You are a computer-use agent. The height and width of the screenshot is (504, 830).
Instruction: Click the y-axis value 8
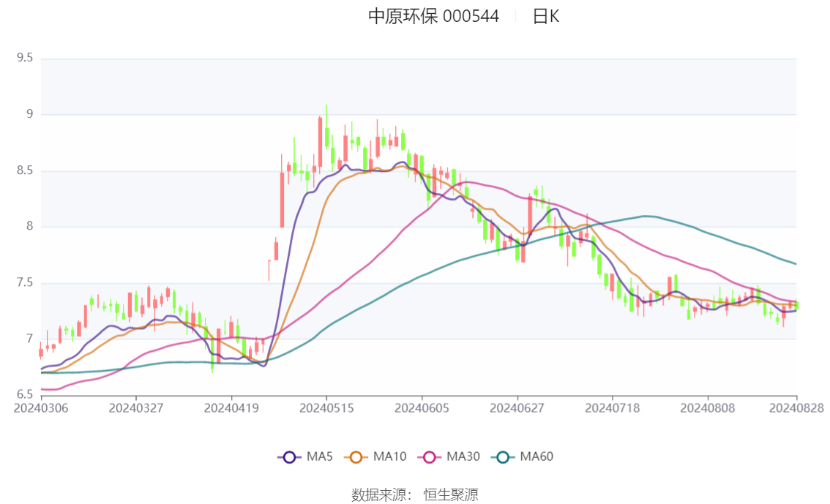pyautogui.click(x=29, y=226)
